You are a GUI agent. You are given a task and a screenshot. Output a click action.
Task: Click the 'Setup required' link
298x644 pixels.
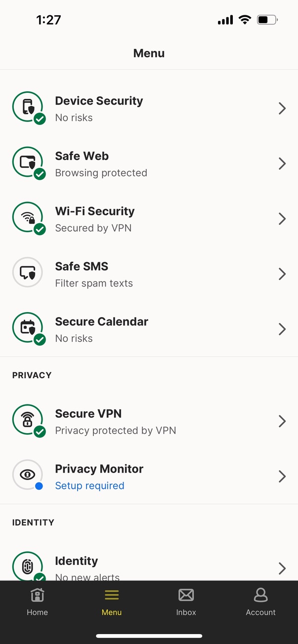[89, 486]
